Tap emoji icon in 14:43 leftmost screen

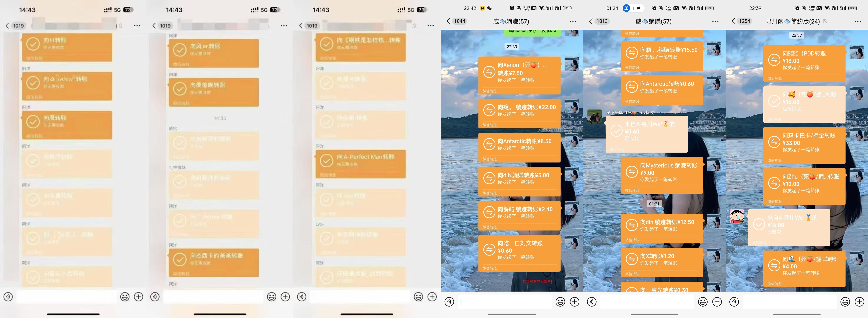tap(125, 297)
